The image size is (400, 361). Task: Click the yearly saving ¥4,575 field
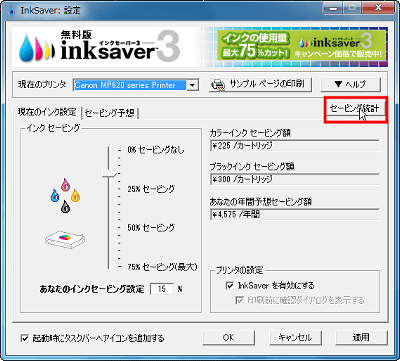(x=295, y=215)
